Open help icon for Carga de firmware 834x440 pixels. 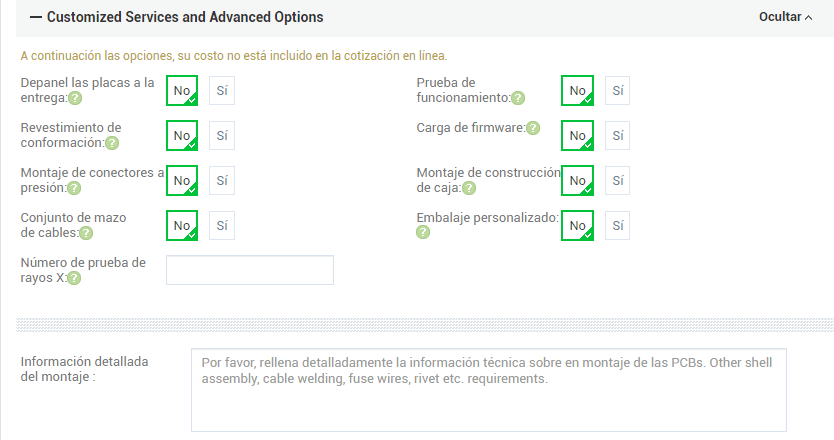click(x=533, y=128)
